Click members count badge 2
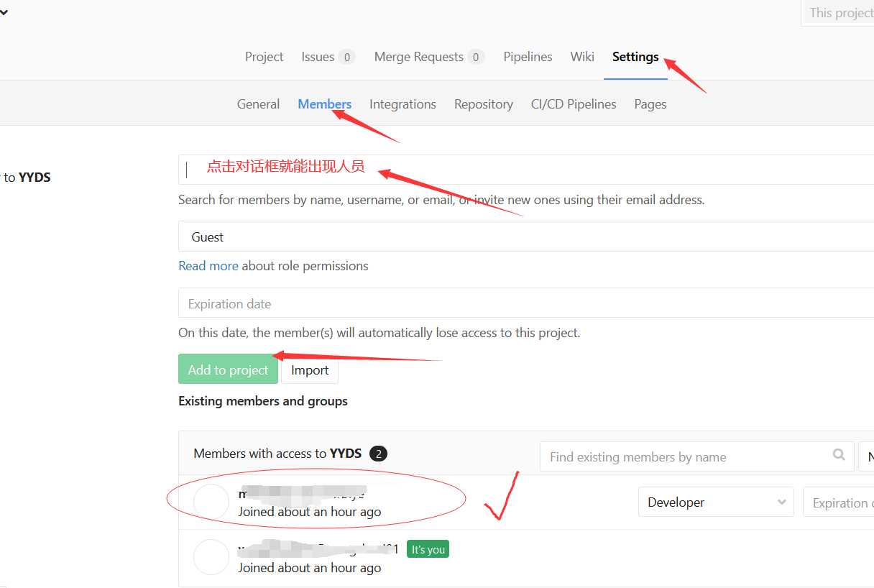This screenshot has width=874, height=588. (378, 454)
